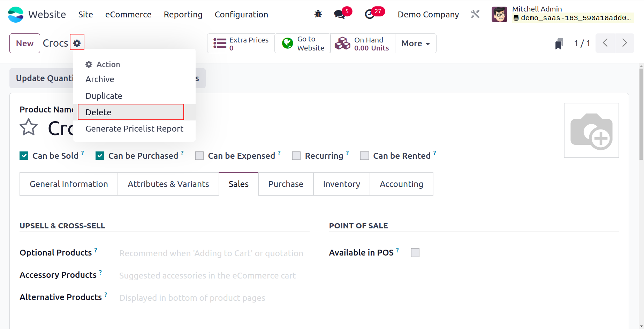
Task: Uncheck Can be Sold checkbox
Action: [24, 156]
